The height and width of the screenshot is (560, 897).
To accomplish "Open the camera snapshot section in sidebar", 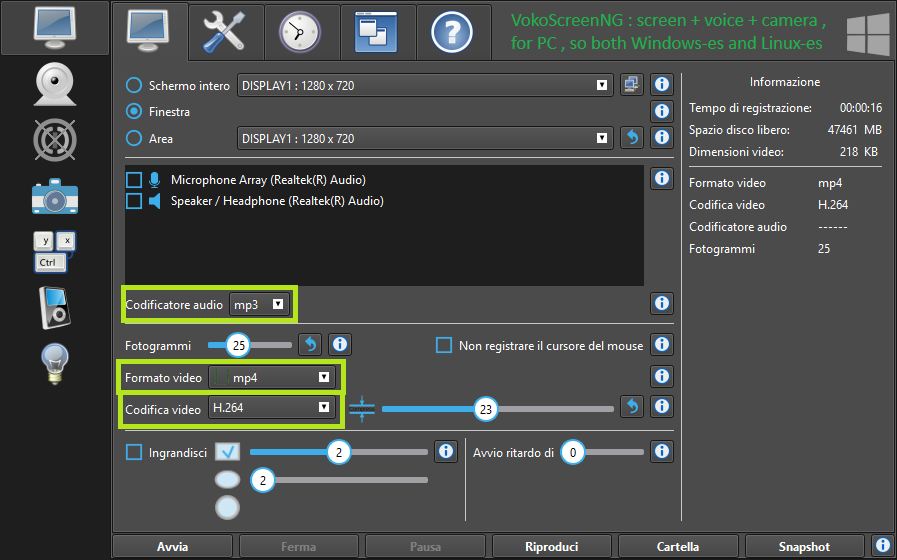I will click(55, 196).
